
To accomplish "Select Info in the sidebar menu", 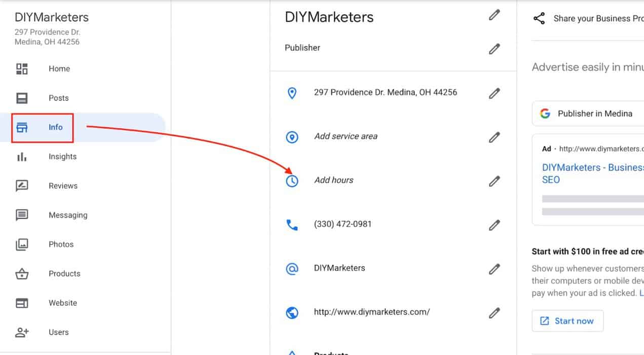I will pyautogui.click(x=56, y=127).
